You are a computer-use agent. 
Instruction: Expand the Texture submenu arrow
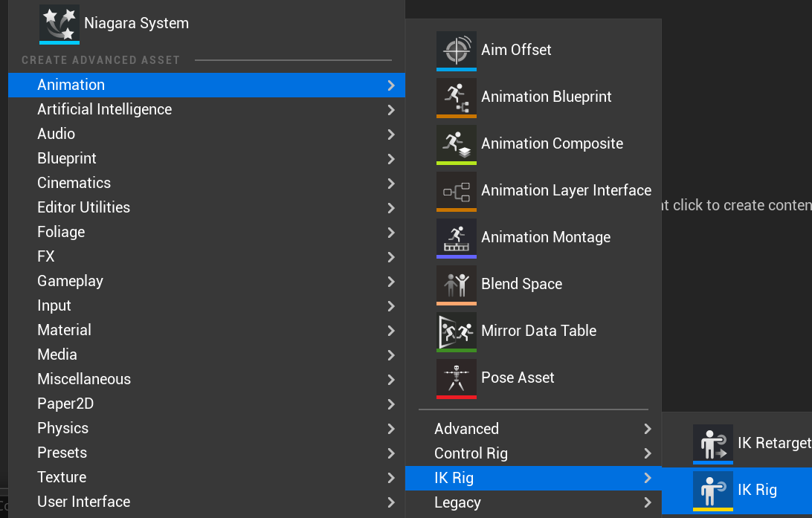pyautogui.click(x=391, y=478)
